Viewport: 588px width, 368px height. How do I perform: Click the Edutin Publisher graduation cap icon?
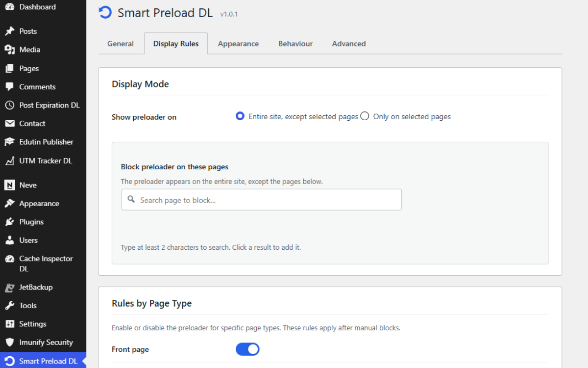9,142
